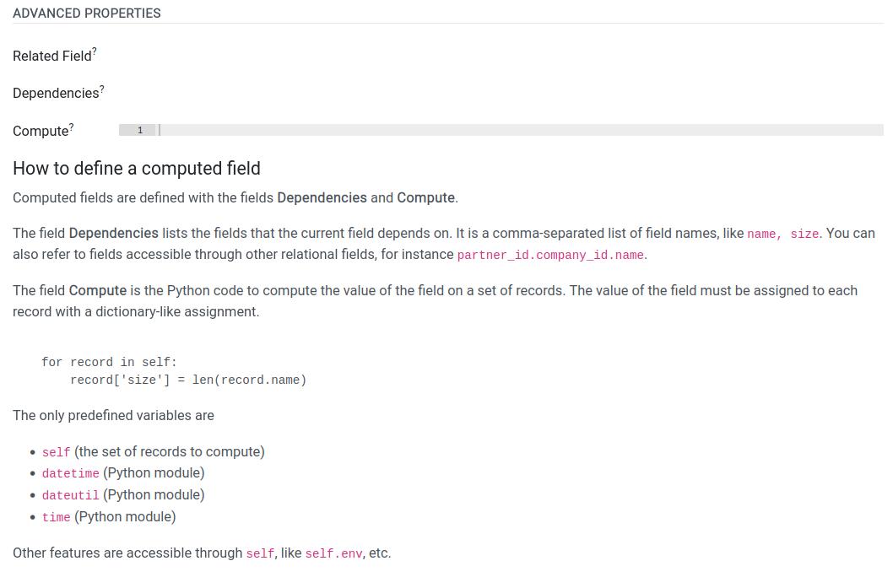Image resolution: width=893 pixels, height=588 pixels.
Task: Click 'self' in the predefined variables list
Action: point(56,452)
